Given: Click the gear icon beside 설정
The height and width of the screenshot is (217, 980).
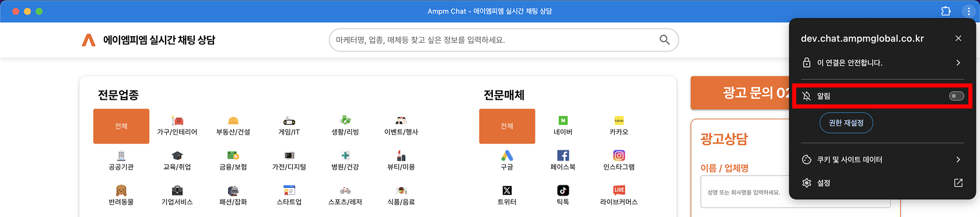Looking at the screenshot, I should (807, 183).
